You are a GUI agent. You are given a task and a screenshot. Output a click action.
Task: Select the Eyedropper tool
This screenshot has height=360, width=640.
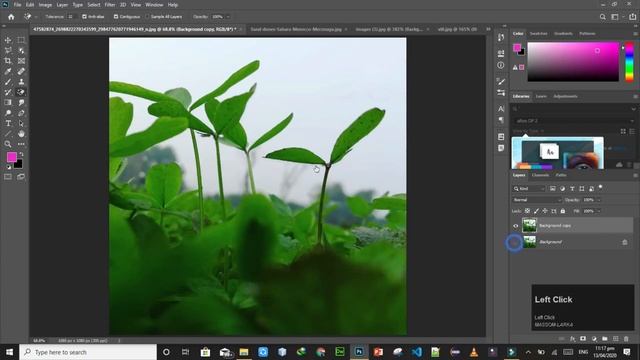tap(8, 71)
